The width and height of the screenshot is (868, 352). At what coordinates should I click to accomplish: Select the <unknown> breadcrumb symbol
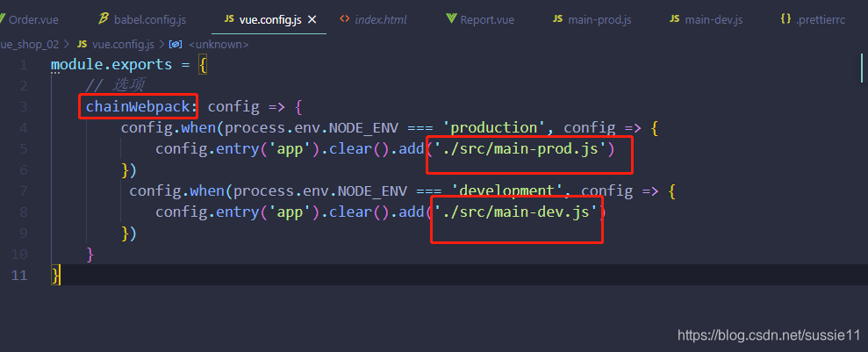pos(219,44)
